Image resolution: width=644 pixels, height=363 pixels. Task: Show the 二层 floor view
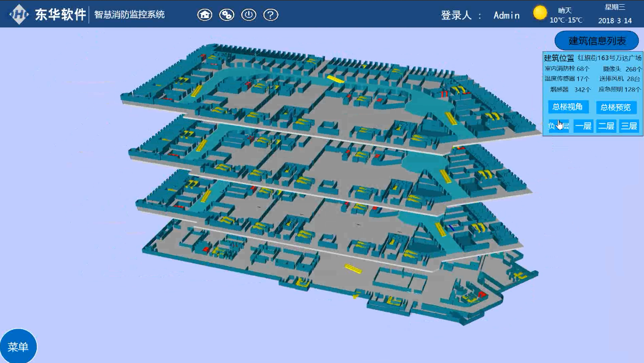[x=606, y=126]
